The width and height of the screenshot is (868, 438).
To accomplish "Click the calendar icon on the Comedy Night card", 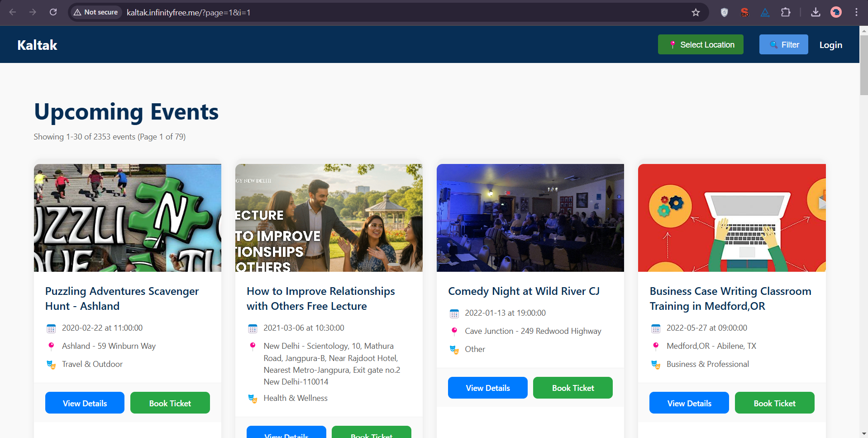I will point(454,313).
